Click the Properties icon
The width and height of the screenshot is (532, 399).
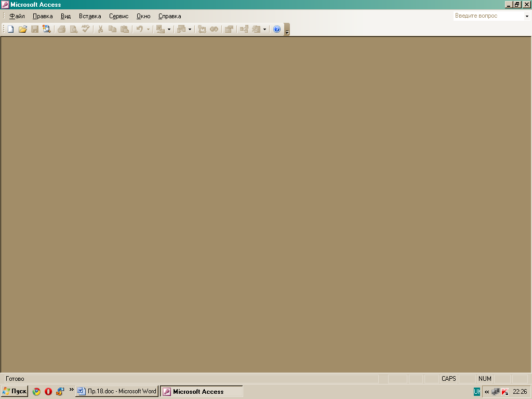[x=229, y=29]
